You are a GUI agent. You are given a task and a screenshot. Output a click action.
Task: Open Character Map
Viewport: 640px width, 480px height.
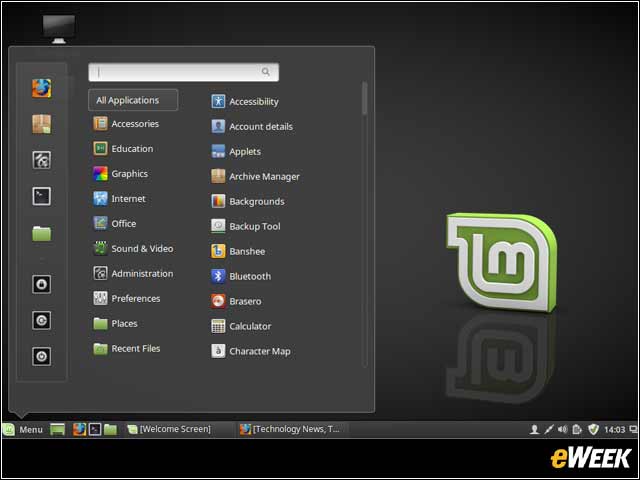coord(251,351)
